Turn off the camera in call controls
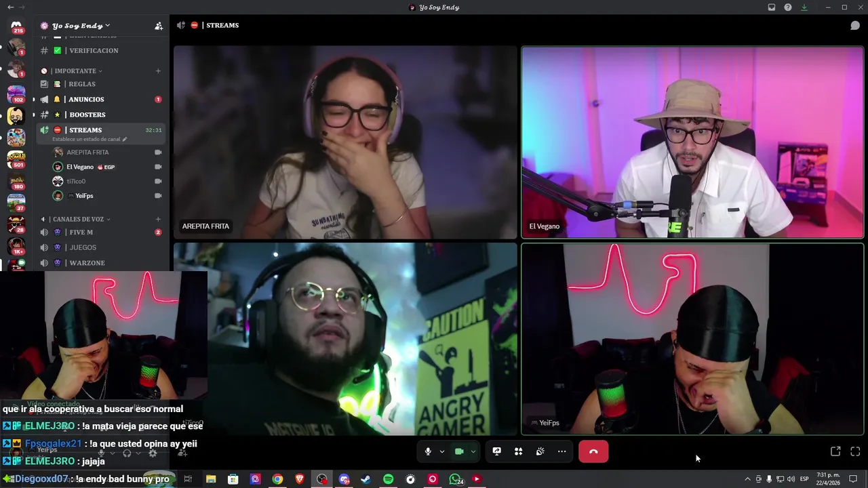 pos(459,451)
